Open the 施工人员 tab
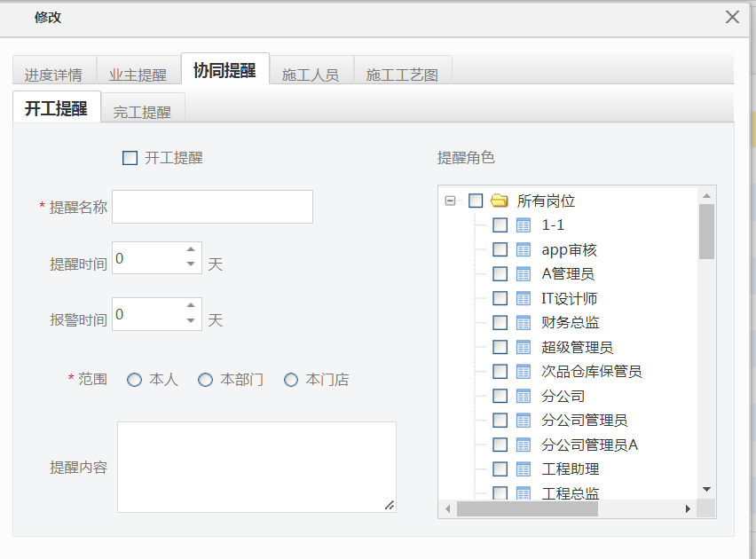 click(311, 75)
